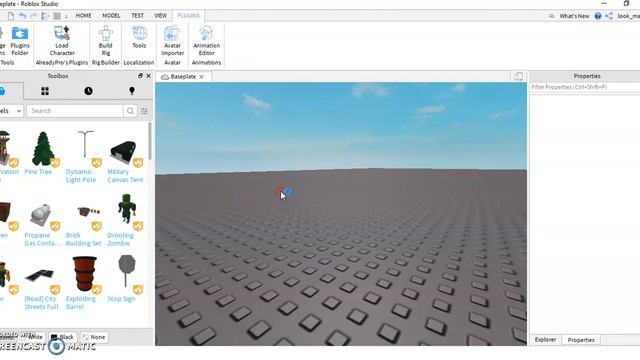Click the viewport maximize icon

pyautogui.click(x=518, y=76)
